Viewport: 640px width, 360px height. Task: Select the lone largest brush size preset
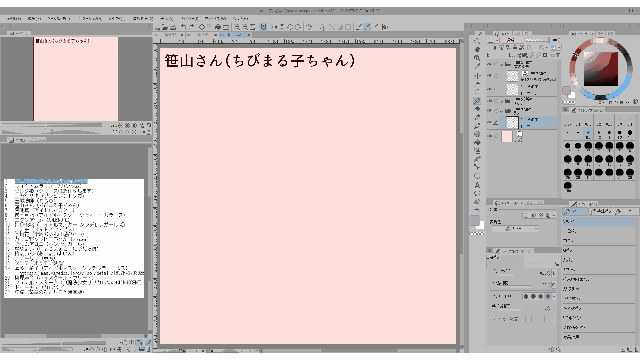[568, 186]
